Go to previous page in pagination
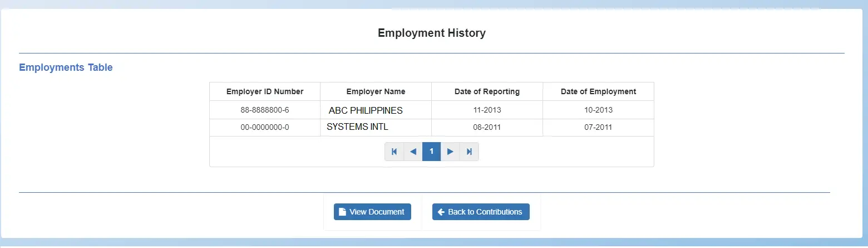868x248 pixels. coord(413,152)
